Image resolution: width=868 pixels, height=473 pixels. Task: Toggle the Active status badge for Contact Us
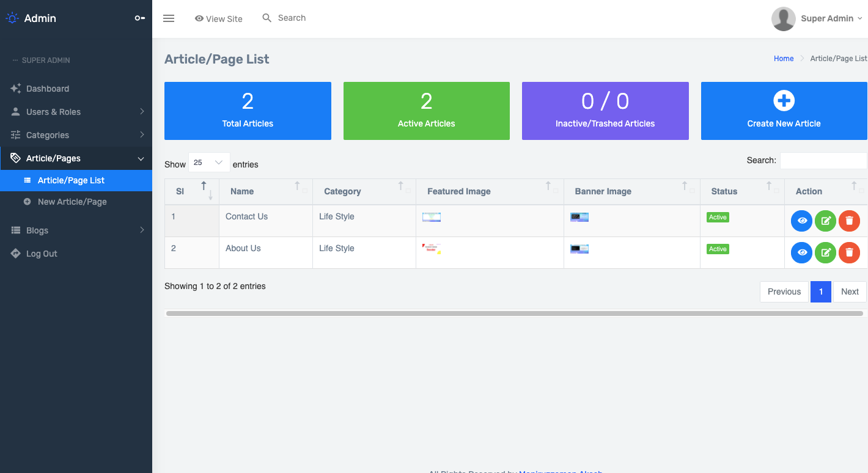tap(718, 217)
